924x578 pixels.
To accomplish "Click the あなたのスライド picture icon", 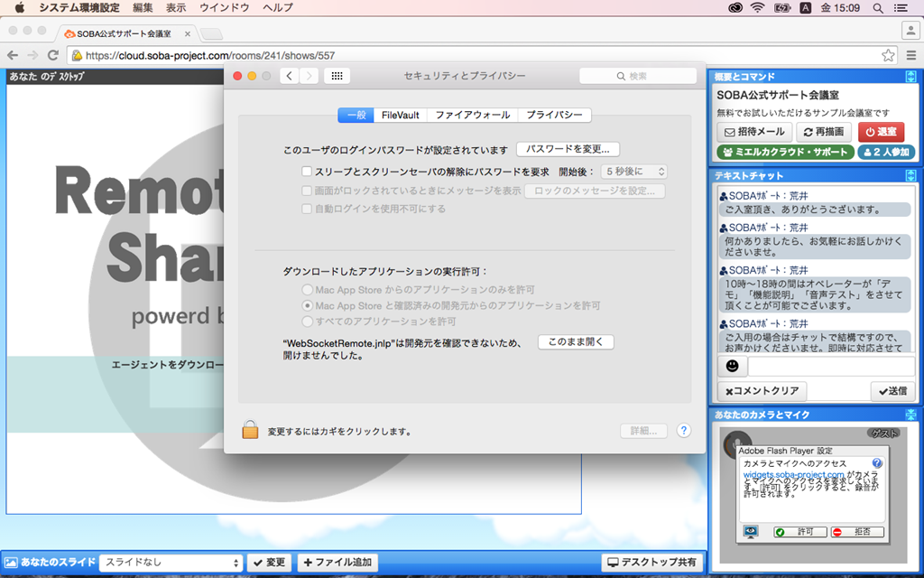I will (11, 563).
